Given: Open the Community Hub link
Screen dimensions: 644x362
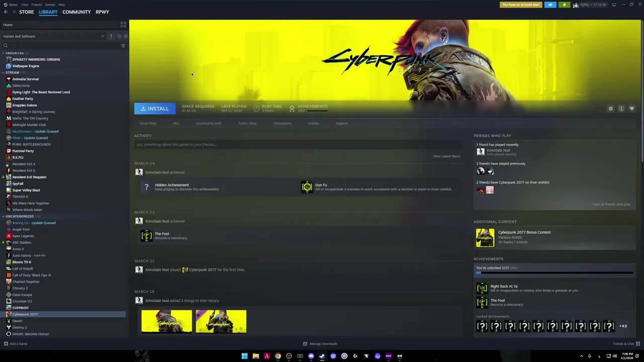Looking at the screenshot, I should [209, 123].
